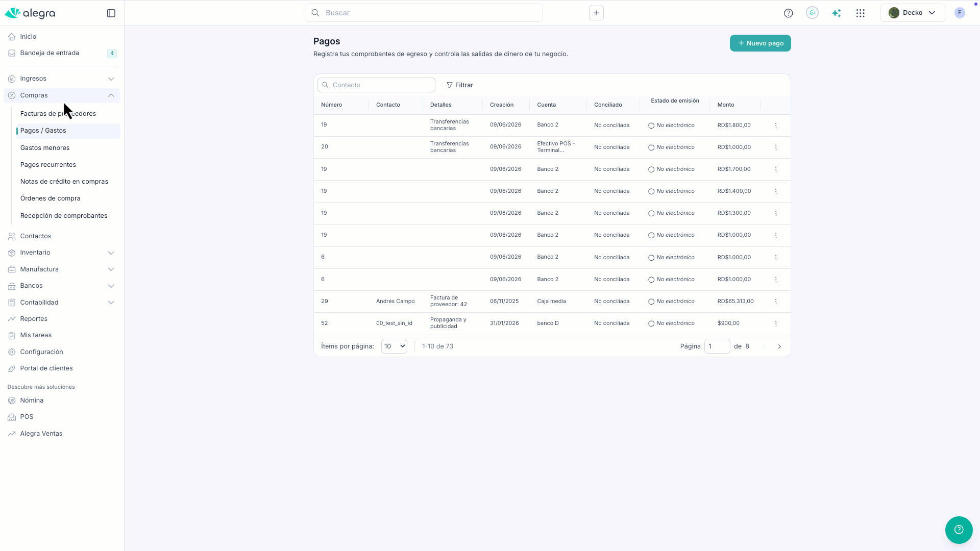The width and height of the screenshot is (980, 551).
Task: Open Recepción de comprobantes
Action: pos(64,216)
